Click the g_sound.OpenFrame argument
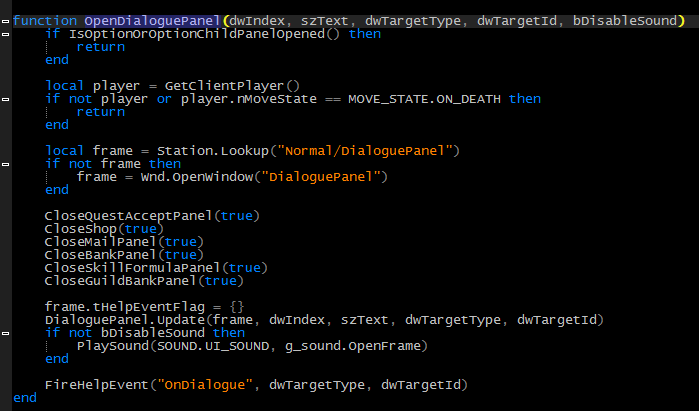The image size is (699, 411). click(x=352, y=346)
